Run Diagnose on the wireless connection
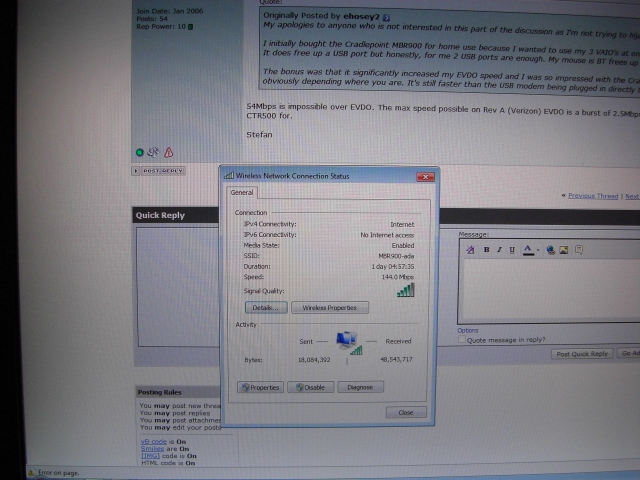The width and height of the screenshot is (640, 480). tap(360, 387)
